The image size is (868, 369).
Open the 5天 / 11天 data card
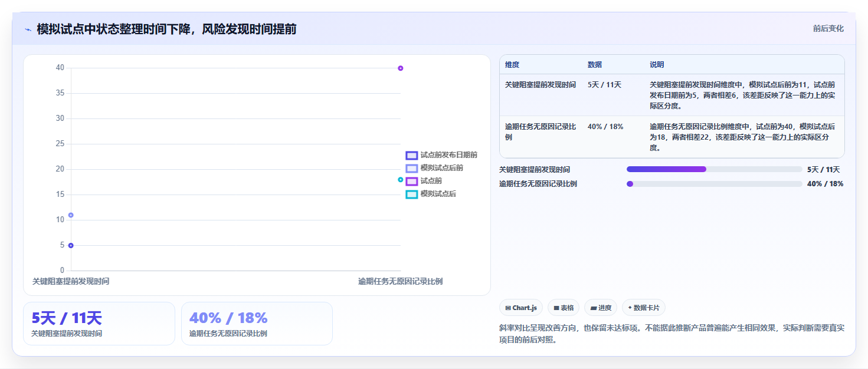click(x=99, y=324)
